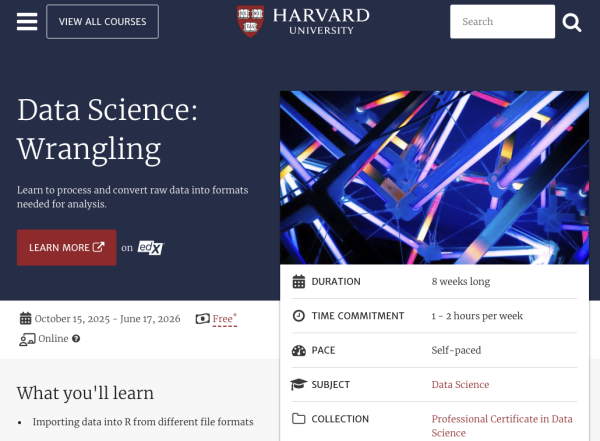600x441 pixels.
Task: Click the Free price link
Action: click(222, 319)
